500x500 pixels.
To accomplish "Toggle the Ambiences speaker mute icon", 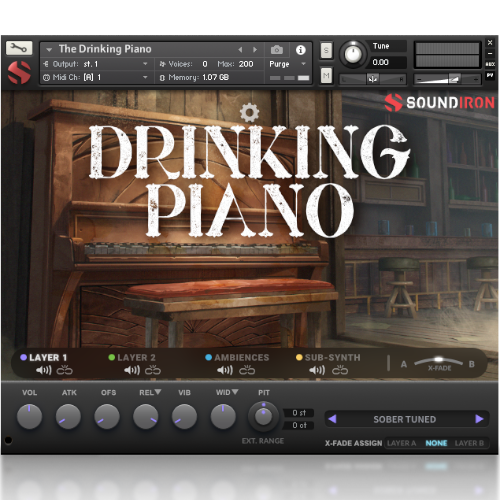I will (x=225, y=370).
